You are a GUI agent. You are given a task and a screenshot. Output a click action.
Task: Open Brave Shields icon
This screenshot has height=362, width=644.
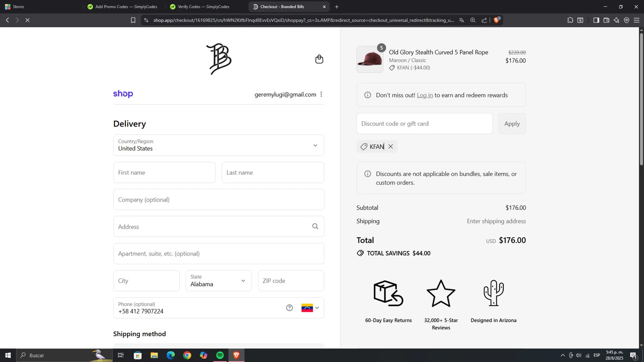(497, 20)
